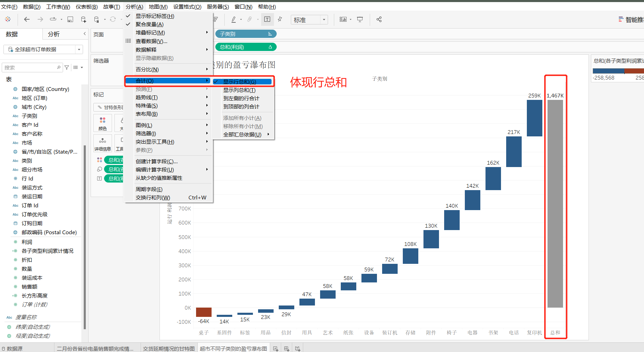Click the 详细信息 detail card in Marks
644x352 pixels.
tap(103, 144)
